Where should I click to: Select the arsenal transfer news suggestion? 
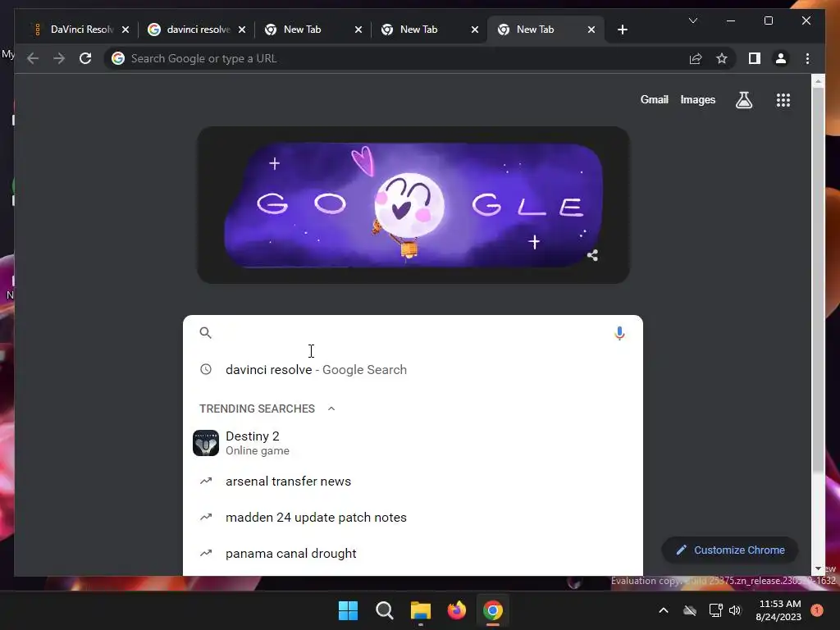click(x=413, y=481)
